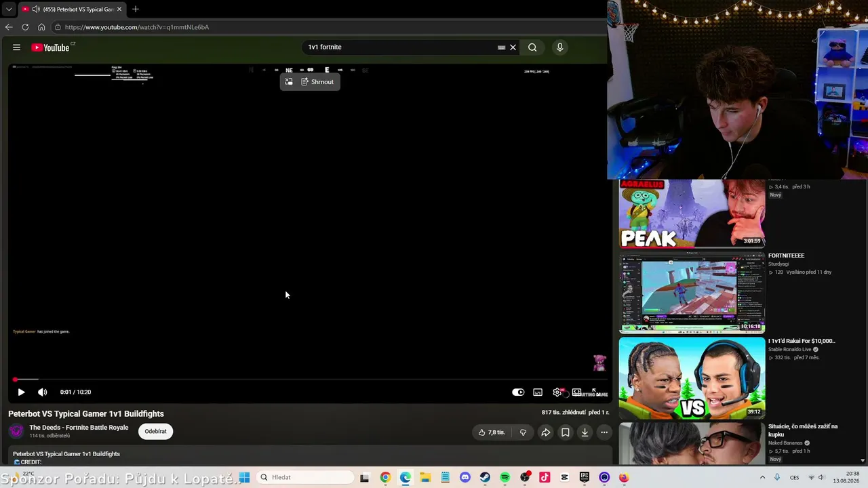Image resolution: width=868 pixels, height=488 pixels.
Task: Toggle autoplay switch in the player
Action: [x=518, y=392]
